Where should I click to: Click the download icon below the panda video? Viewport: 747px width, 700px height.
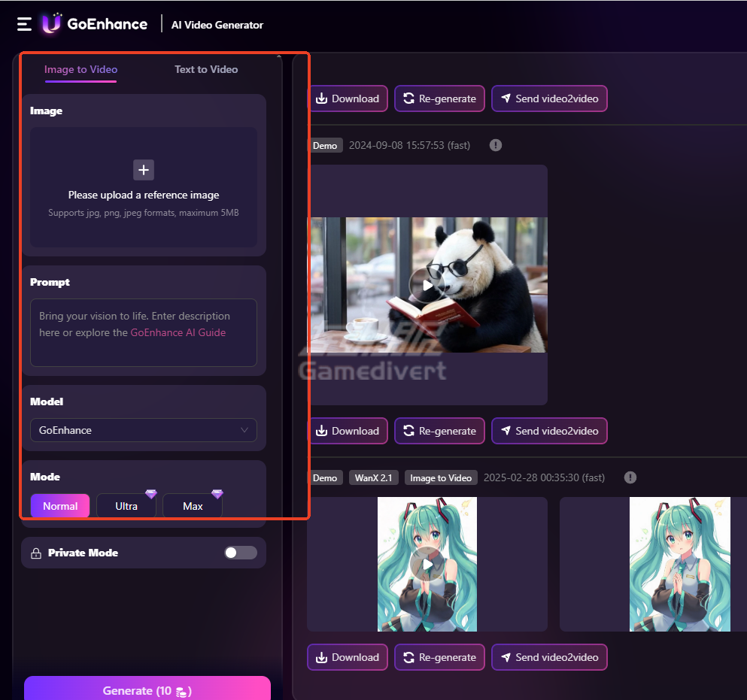[x=321, y=431]
